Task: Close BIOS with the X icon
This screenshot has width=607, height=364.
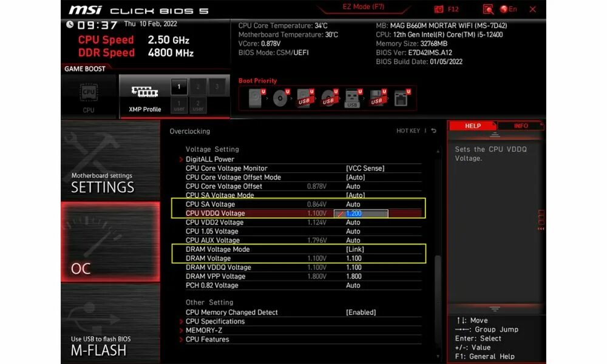Action: [533, 9]
